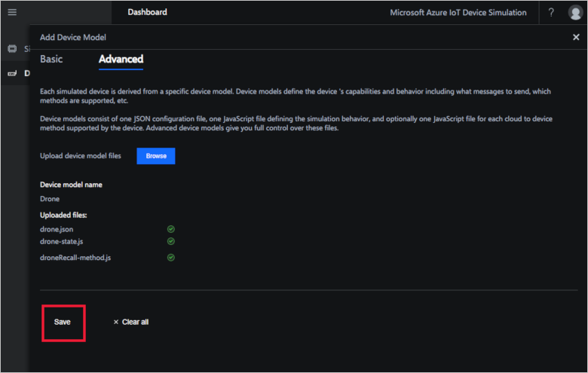The image size is (588, 373).
Task: Save the device model
Action: pos(63,322)
